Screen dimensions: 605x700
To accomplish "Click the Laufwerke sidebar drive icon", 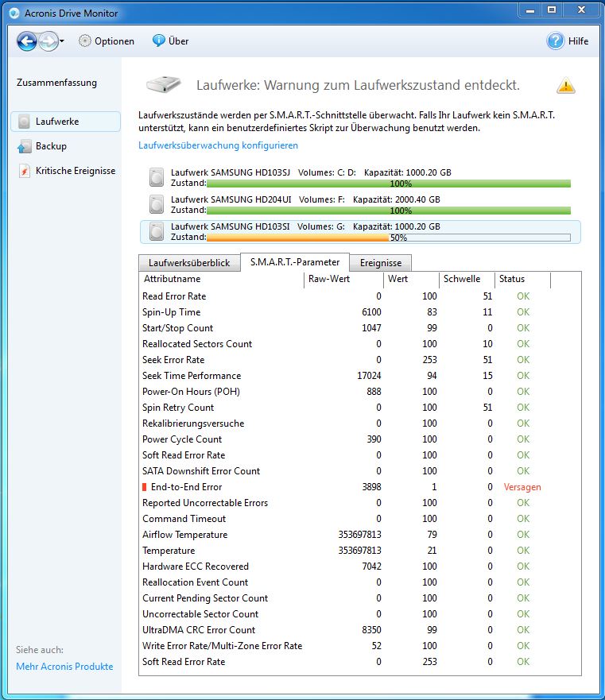I will [x=24, y=122].
